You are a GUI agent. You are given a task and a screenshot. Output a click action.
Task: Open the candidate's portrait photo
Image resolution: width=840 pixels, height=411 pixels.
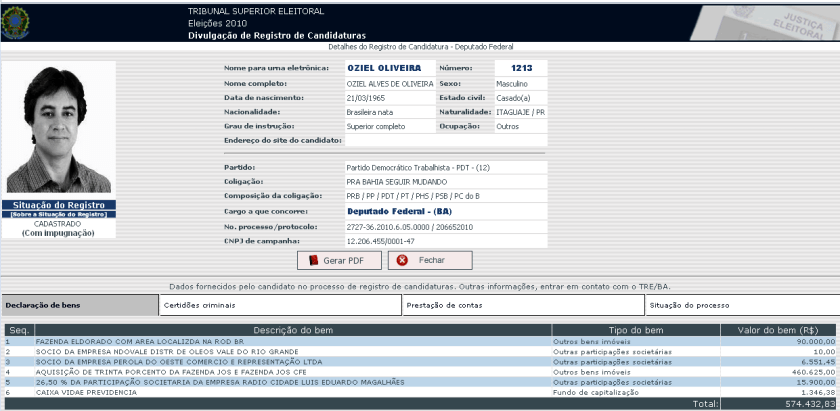point(58,129)
